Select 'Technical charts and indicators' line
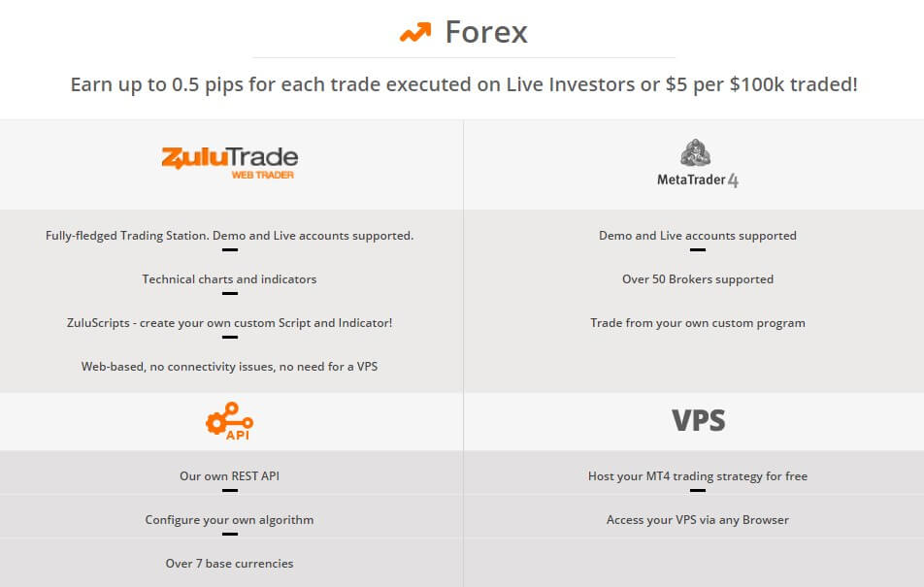 point(229,279)
